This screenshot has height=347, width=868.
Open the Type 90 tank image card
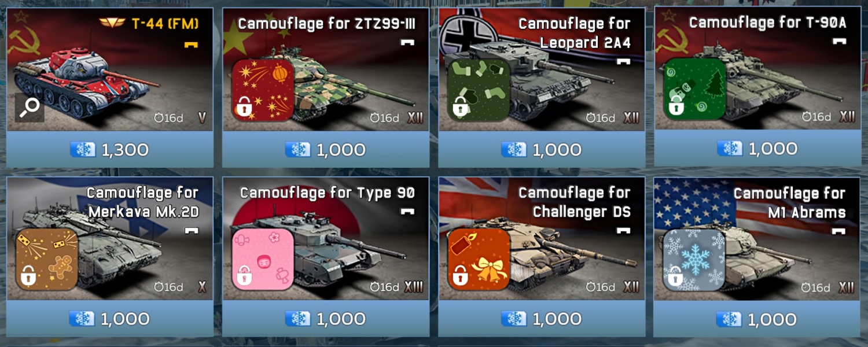point(326,239)
